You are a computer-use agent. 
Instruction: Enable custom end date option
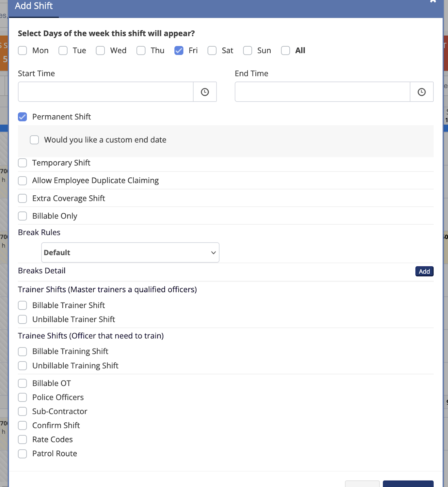pyautogui.click(x=34, y=140)
